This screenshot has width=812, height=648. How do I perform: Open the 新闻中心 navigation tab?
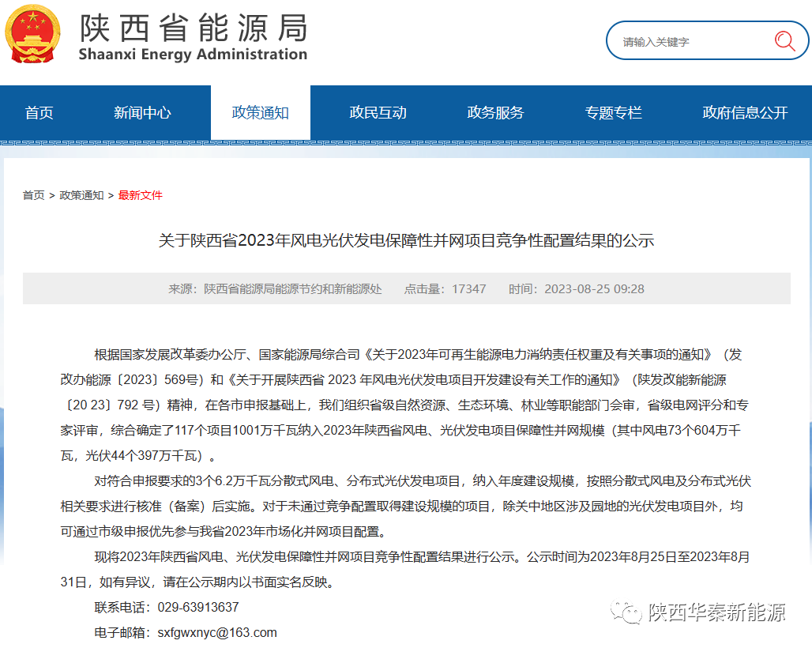pyautogui.click(x=142, y=112)
